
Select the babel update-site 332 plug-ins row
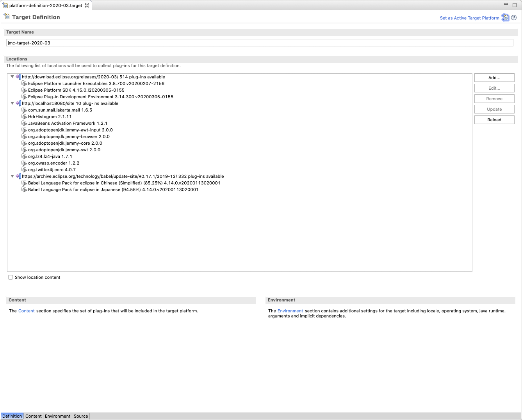(x=123, y=176)
